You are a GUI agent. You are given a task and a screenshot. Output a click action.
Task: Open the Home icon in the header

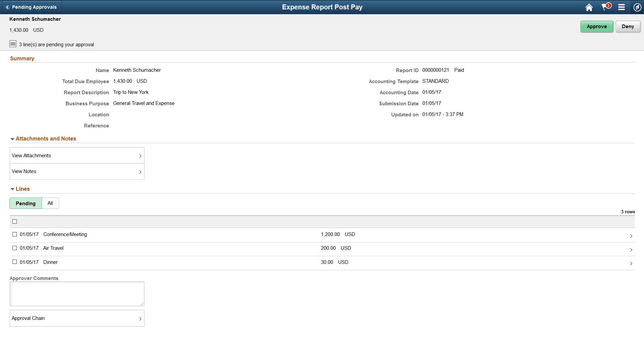(589, 7)
